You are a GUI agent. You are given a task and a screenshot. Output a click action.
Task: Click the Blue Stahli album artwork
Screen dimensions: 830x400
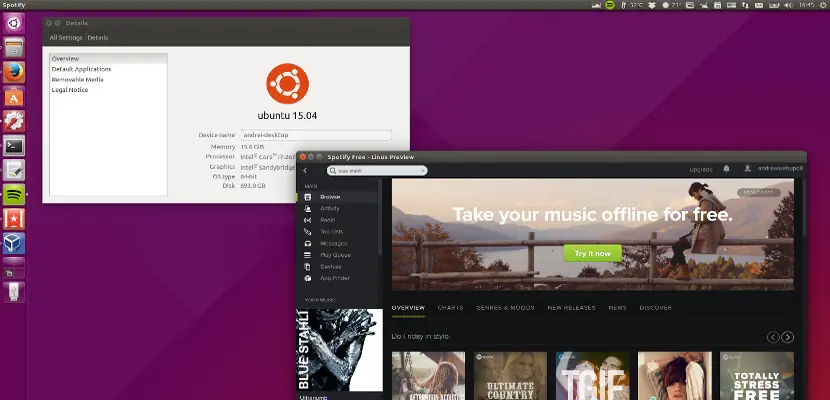pos(339,350)
